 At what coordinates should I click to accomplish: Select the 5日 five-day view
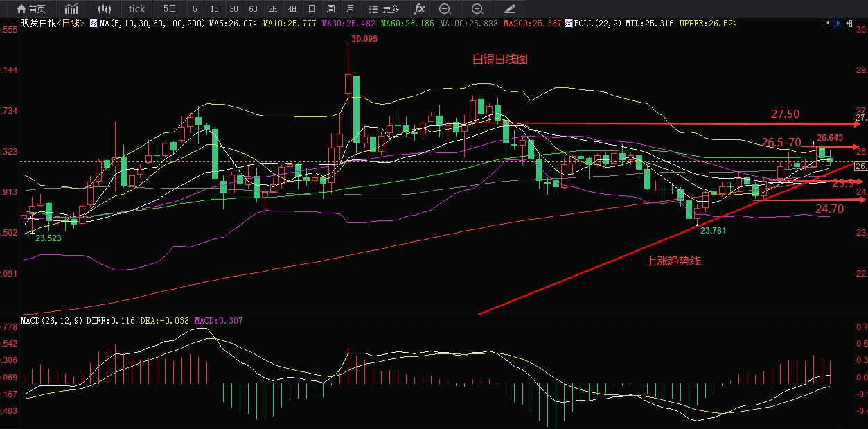point(170,9)
